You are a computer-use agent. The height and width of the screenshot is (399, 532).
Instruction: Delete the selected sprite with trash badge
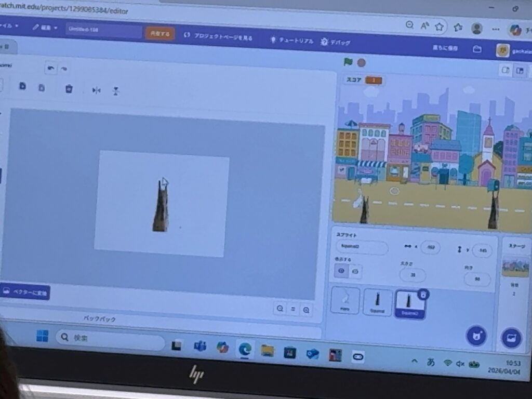[x=423, y=295]
